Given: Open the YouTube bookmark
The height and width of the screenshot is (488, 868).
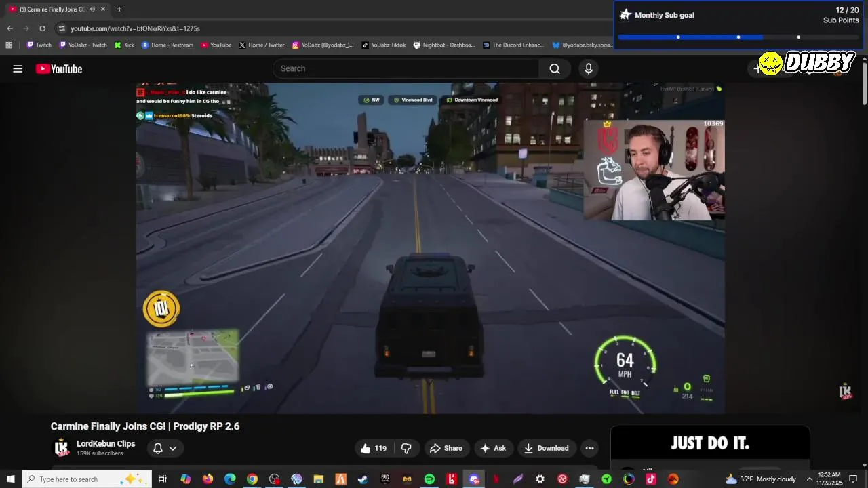Looking at the screenshot, I should point(216,45).
